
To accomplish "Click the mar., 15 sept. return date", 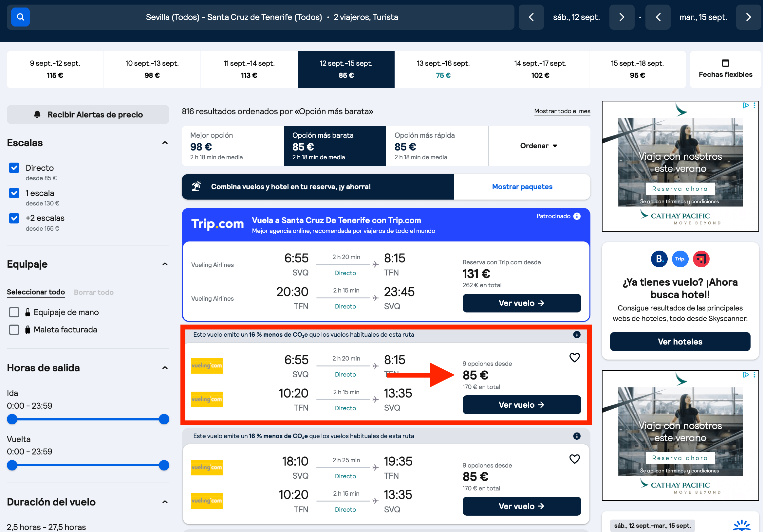I will pyautogui.click(x=703, y=17).
